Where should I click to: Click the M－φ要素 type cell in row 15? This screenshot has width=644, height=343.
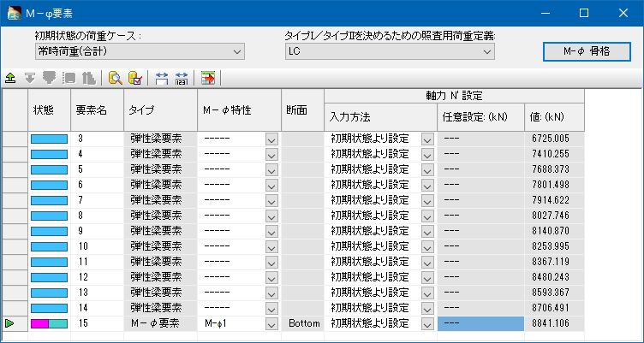click(161, 323)
